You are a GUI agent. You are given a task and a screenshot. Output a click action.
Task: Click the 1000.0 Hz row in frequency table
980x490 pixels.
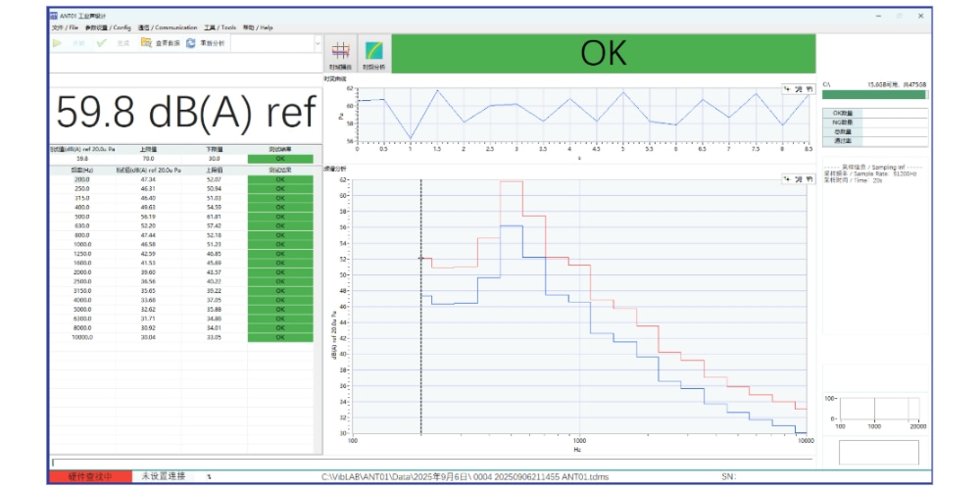[82, 243]
